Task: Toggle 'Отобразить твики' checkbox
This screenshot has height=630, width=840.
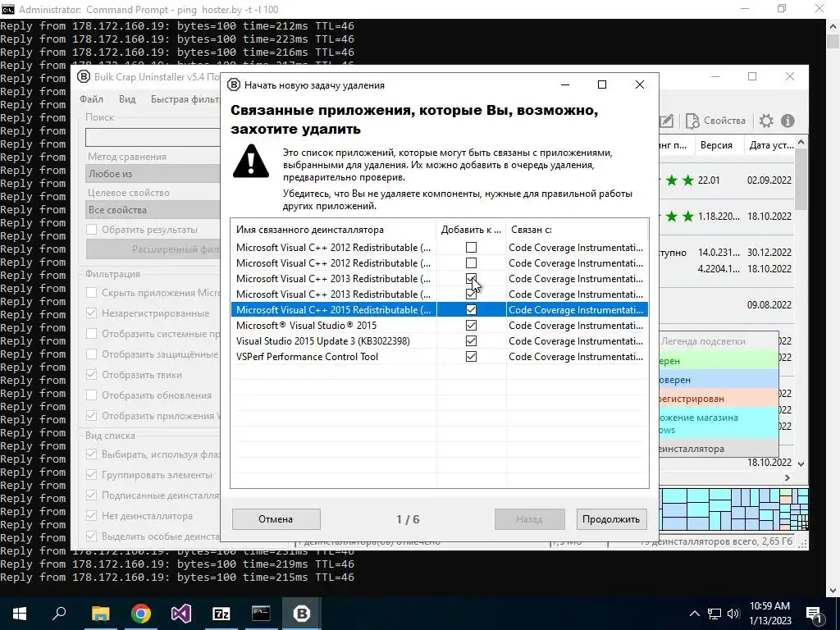Action: [x=92, y=374]
